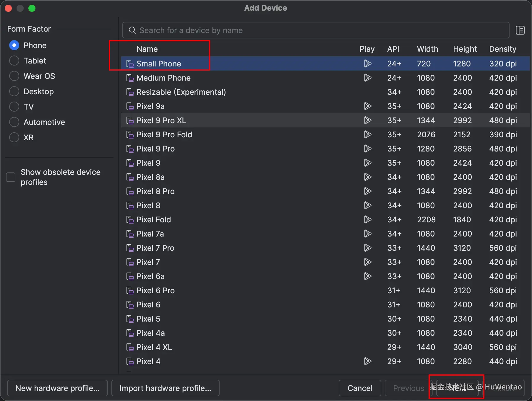The width and height of the screenshot is (532, 401).
Task: Select the Phone form factor
Action: click(x=14, y=45)
